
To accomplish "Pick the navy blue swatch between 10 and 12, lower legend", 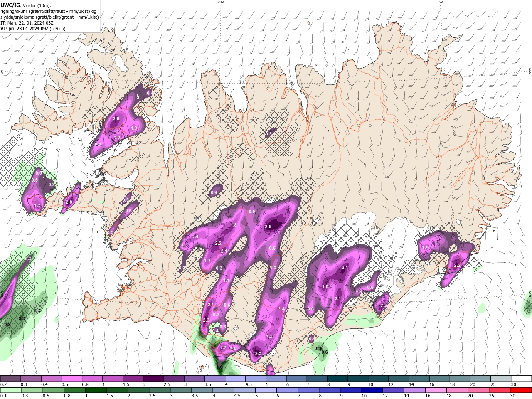I will click(372, 390).
